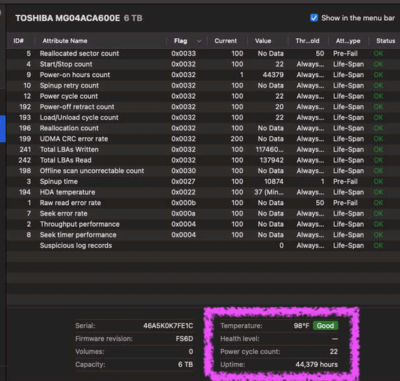Screen dimensions: 400x381
Task: Sort by the ID# column header
Action: click(x=18, y=41)
